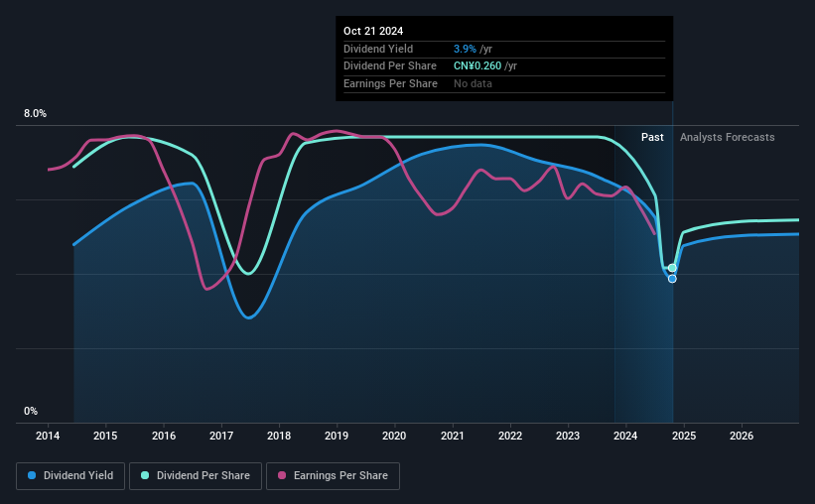815x504 pixels.
Task: Click the 2024 x-axis label
Action: pyautogui.click(x=625, y=436)
